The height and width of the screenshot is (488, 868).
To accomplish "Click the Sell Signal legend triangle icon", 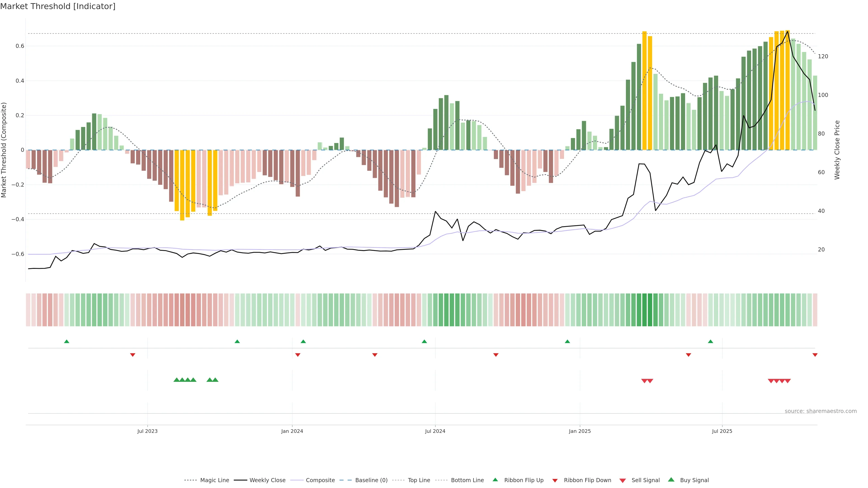I will (x=622, y=480).
